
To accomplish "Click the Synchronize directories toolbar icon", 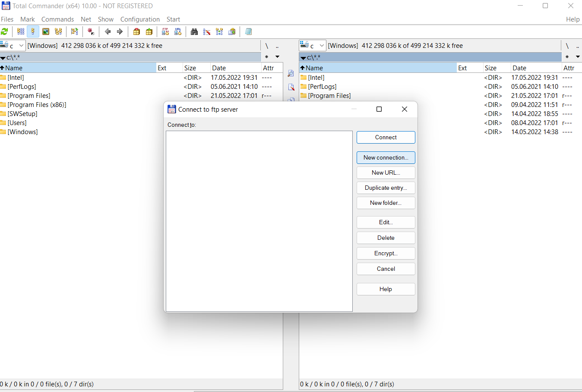I will [219, 31].
